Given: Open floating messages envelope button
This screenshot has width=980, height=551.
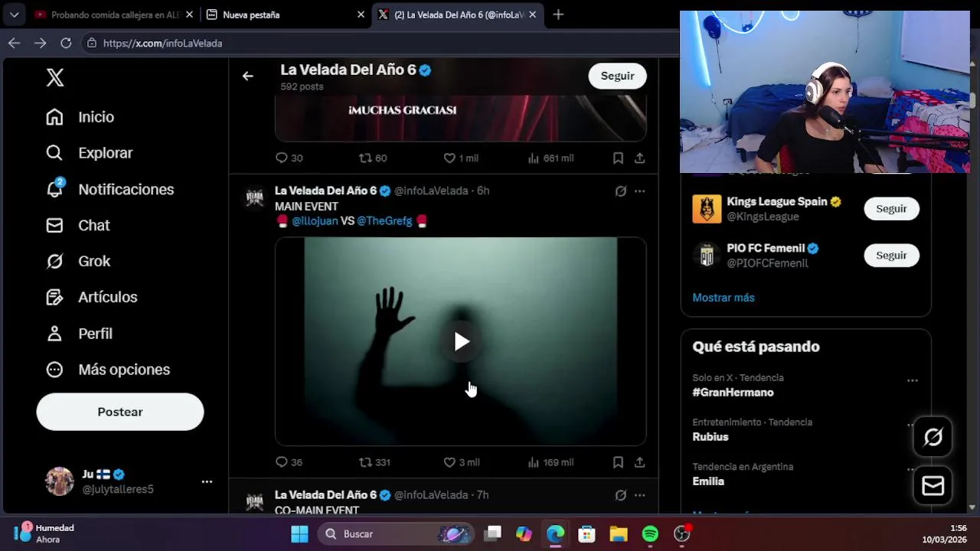Looking at the screenshot, I should click(933, 485).
